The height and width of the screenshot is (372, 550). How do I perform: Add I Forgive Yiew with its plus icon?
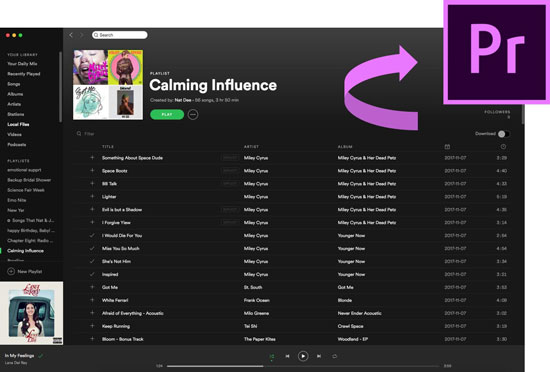click(92, 223)
